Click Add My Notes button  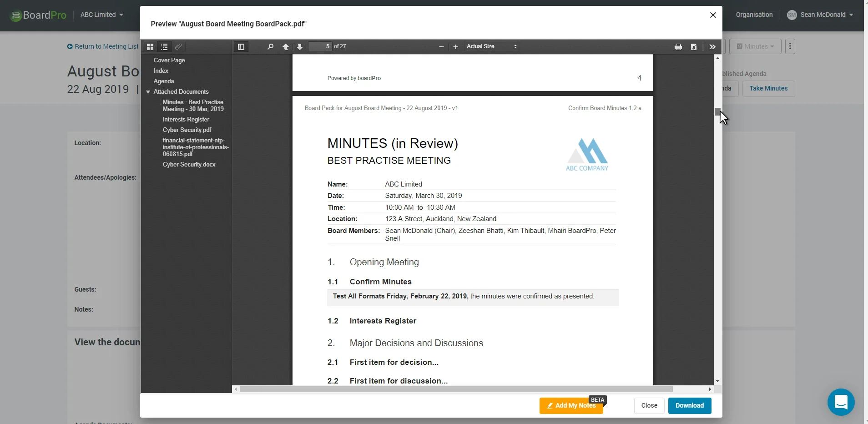[x=571, y=405]
